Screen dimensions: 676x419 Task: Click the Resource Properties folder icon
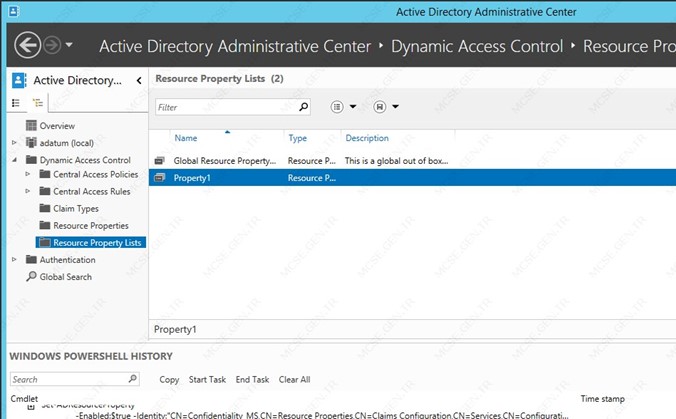(x=45, y=225)
